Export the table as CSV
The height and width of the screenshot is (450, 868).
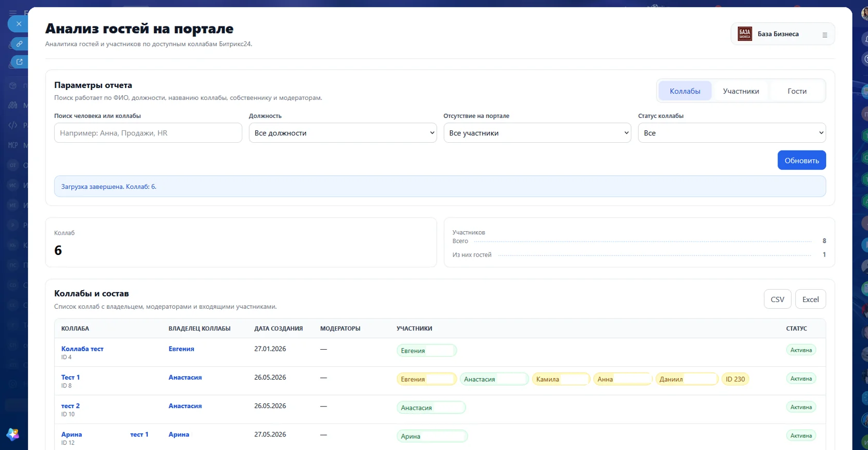pyautogui.click(x=777, y=299)
